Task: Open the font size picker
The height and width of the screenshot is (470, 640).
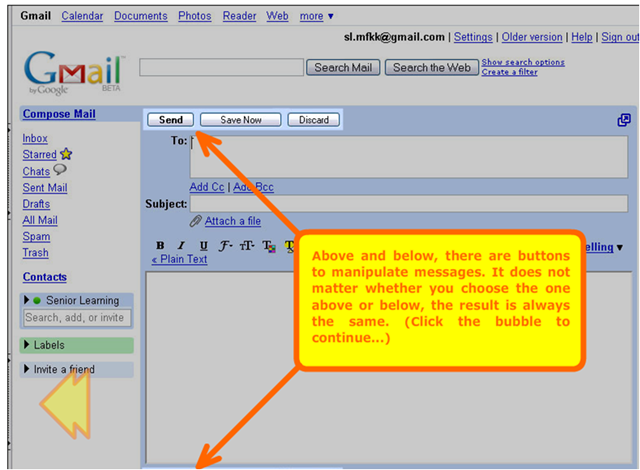Action: (x=247, y=246)
